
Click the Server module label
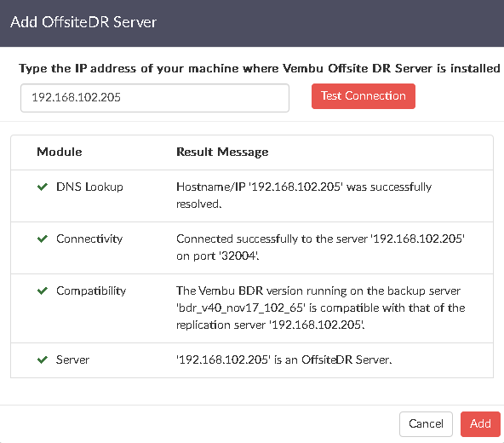72,360
